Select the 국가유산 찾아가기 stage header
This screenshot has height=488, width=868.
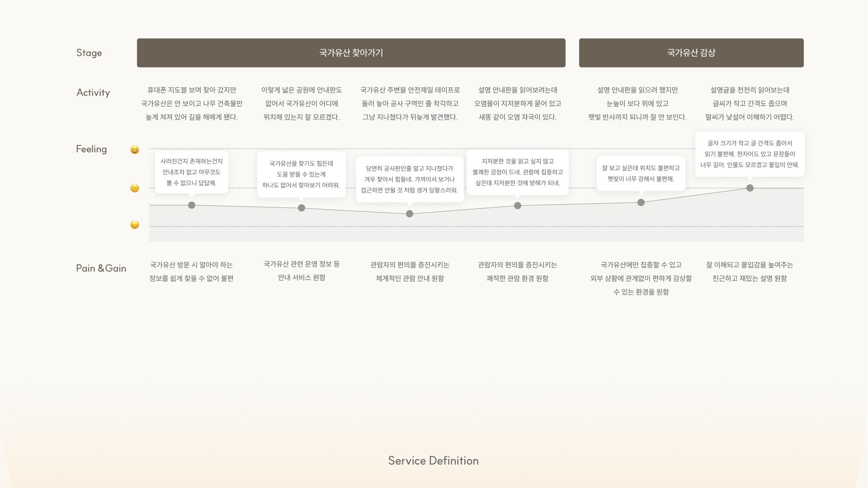click(351, 53)
